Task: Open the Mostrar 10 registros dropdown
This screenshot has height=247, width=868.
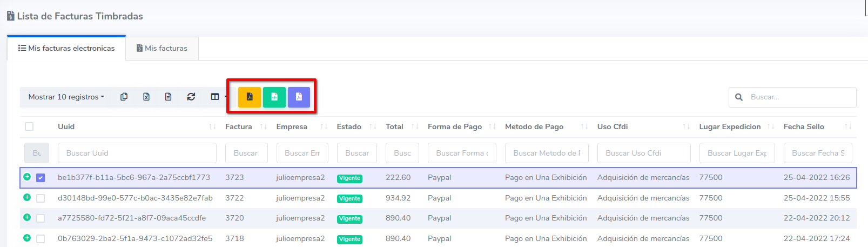Action: (x=66, y=97)
